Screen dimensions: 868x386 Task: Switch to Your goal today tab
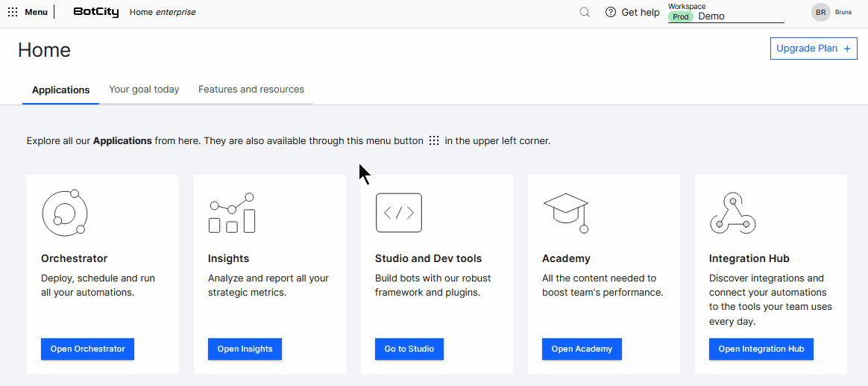coord(144,90)
